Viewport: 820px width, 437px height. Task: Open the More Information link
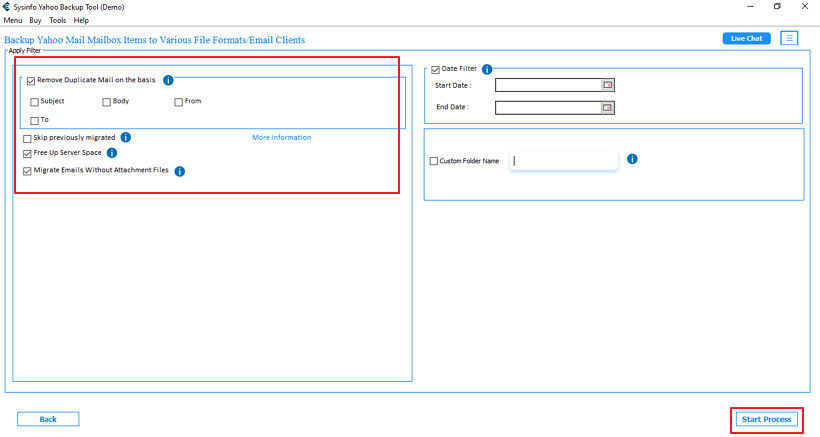tap(281, 137)
